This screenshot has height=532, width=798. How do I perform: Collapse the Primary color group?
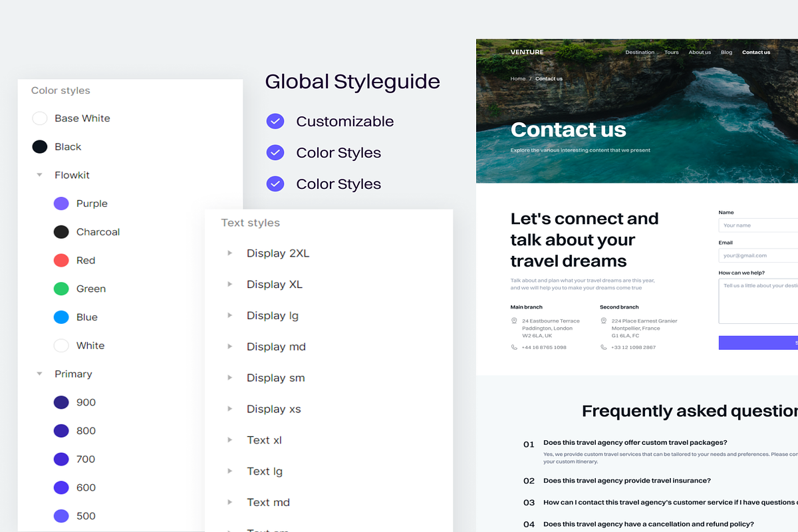click(40, 374)
